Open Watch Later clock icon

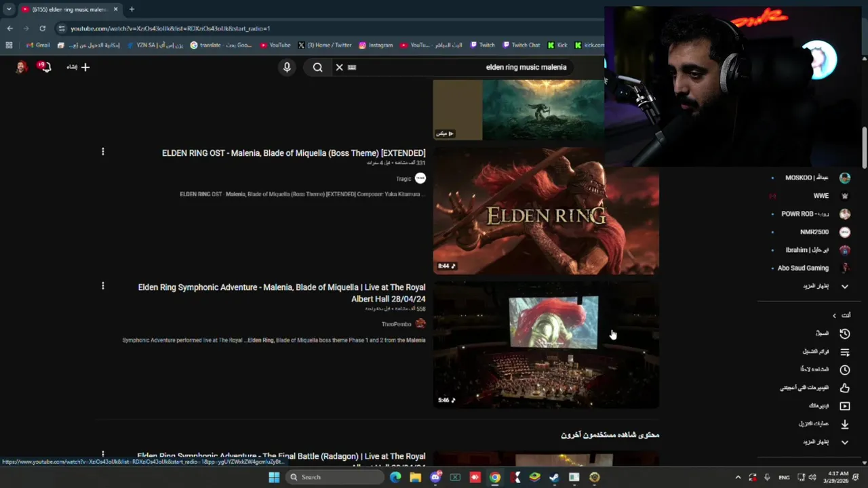pos(845,369)
